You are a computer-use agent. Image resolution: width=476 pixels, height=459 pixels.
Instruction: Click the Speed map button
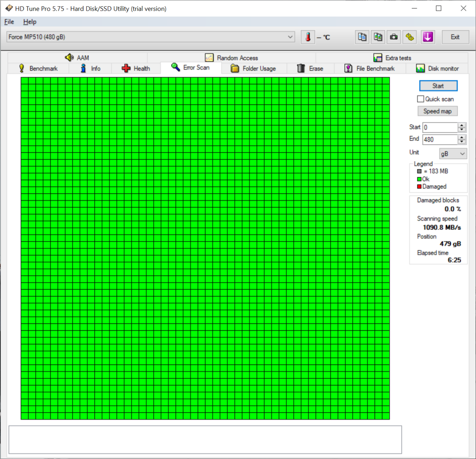tap(437, 111)
